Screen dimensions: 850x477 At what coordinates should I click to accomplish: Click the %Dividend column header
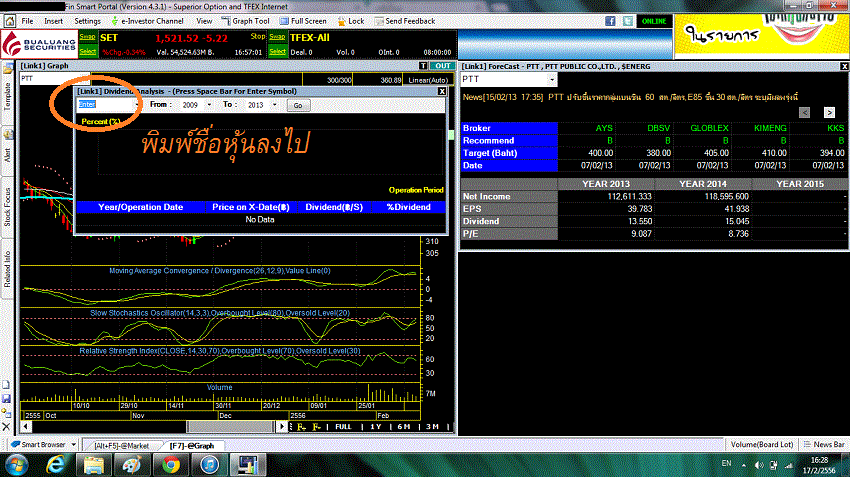coord(408,207)
